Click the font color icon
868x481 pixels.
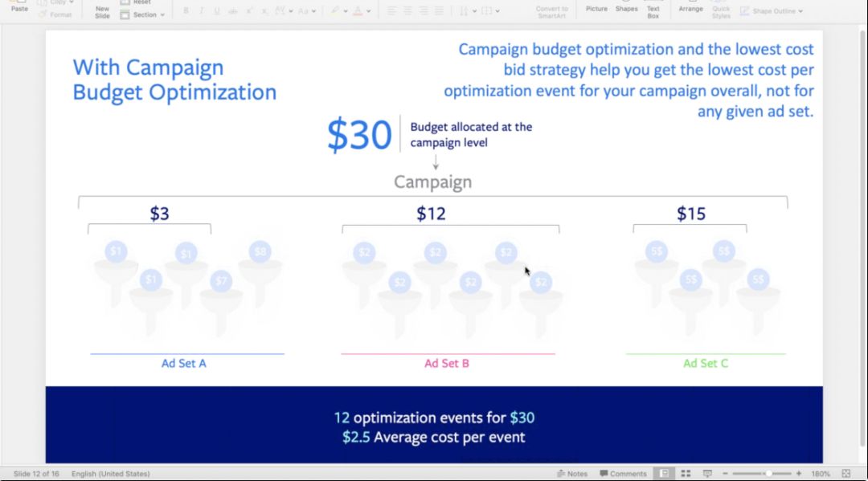click(358, 11)
